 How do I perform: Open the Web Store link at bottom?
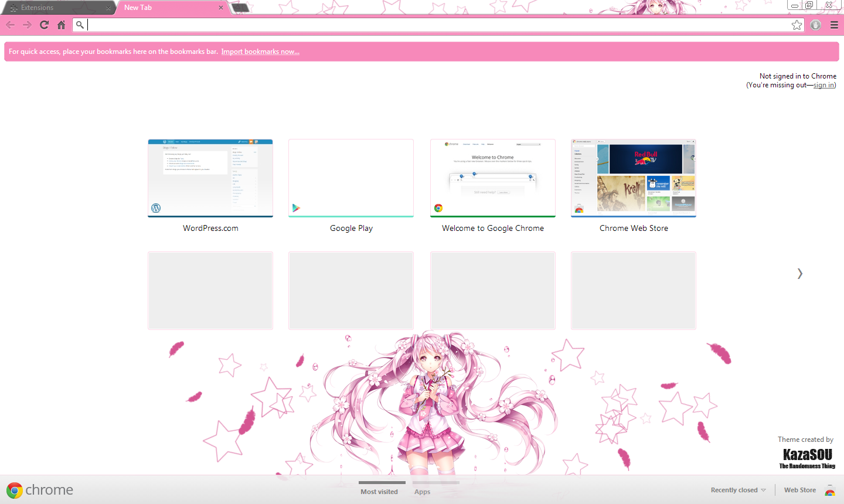pos(800,490)
